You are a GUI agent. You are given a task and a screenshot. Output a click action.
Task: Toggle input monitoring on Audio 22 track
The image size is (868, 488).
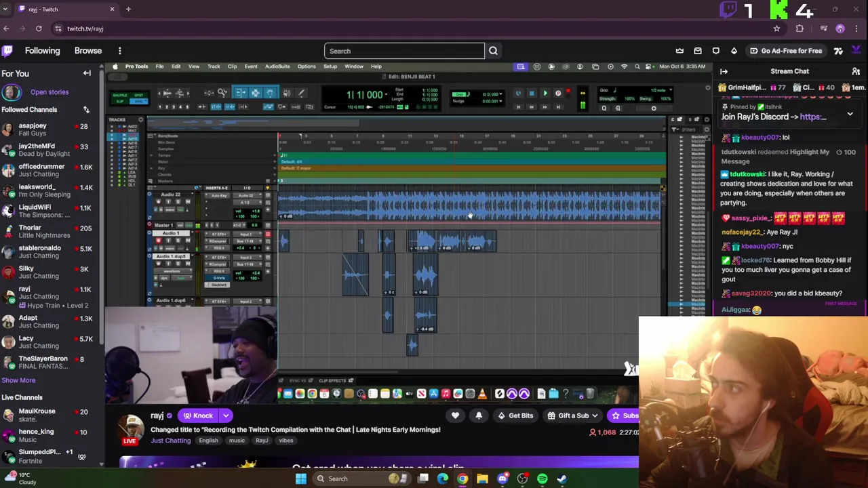[168, 201]
